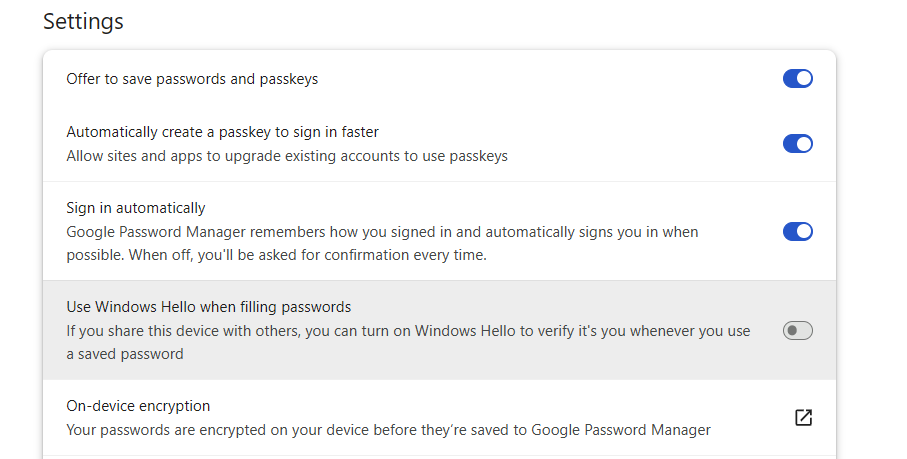Open the On-device encryption row title

[138, 406]
